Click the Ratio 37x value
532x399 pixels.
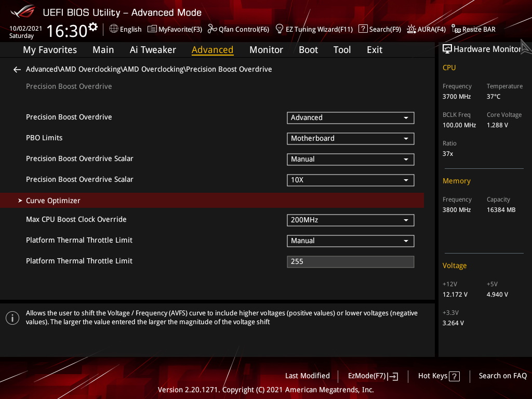447,154
